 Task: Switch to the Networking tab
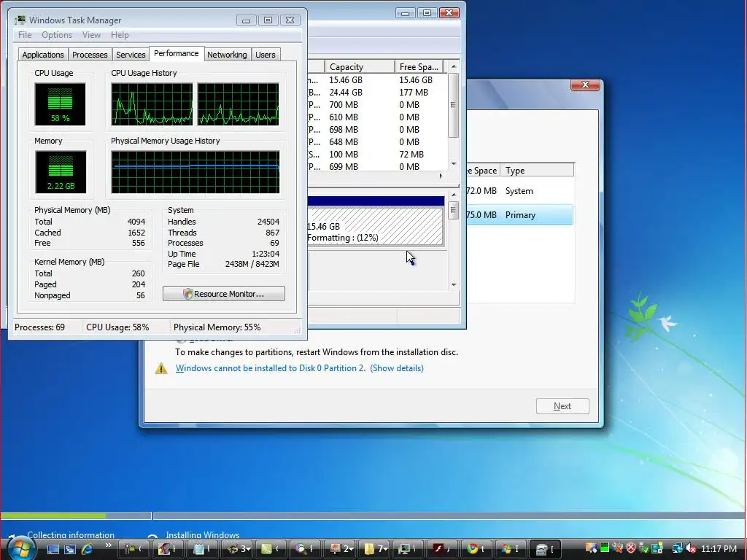tap(227, 55)
